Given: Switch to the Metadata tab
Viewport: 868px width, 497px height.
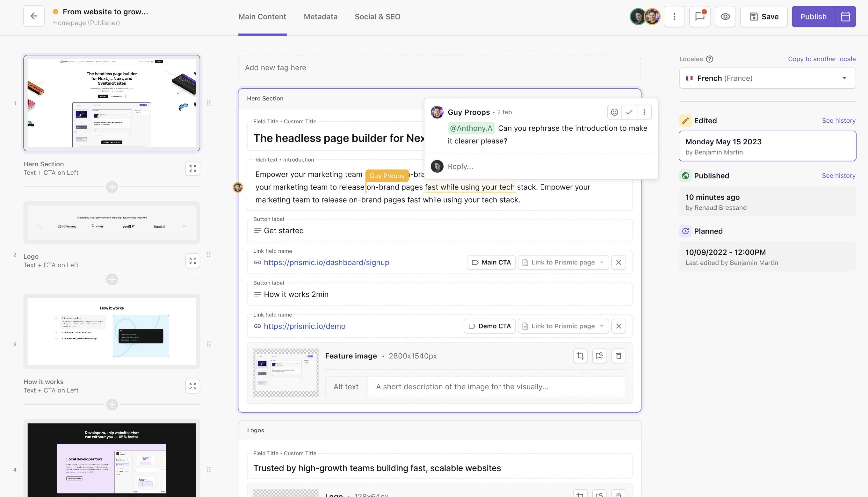Looking at the screenshot, I should point(320,17).
